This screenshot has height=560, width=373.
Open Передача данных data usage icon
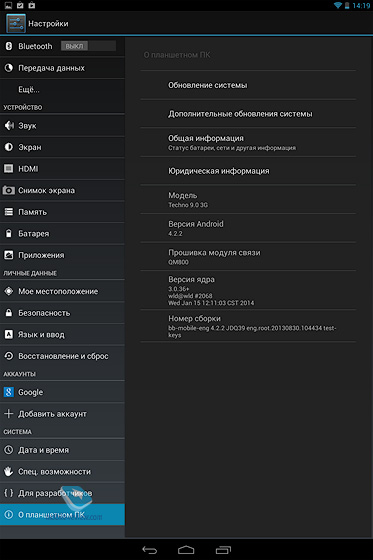point(9,68)
